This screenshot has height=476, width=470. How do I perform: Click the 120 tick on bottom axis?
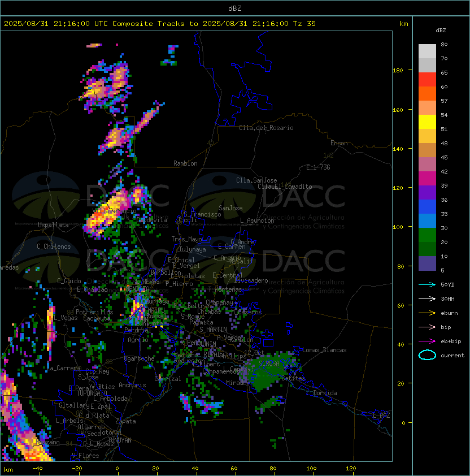351,469
